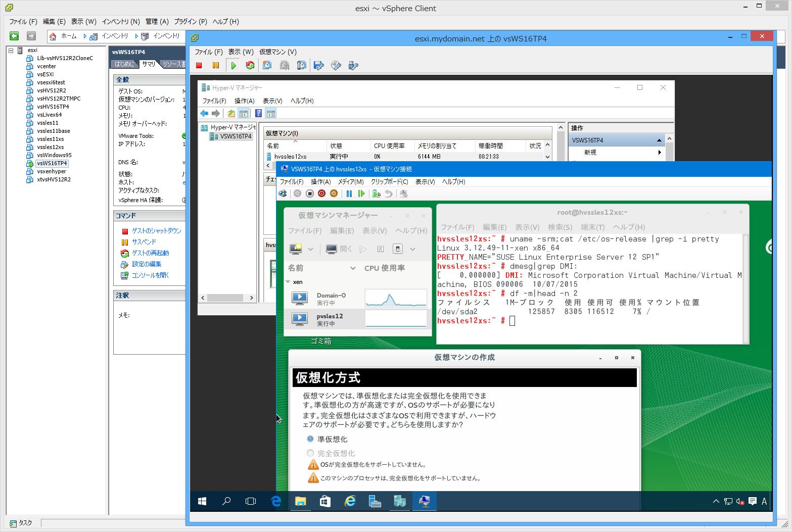Image resolution: width=792 pixels, height=532 pixels.
Task: Open 操作(A) menu in Hyper-V Manager
Action: coord(244,101)
